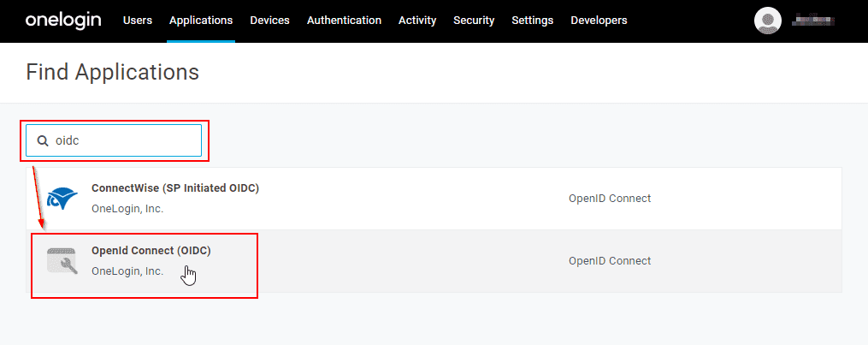Click 'OpenID Connect' type label in OpenId Connect row
The height and width of the screenshot is (345, 868).
pos(610,261)
